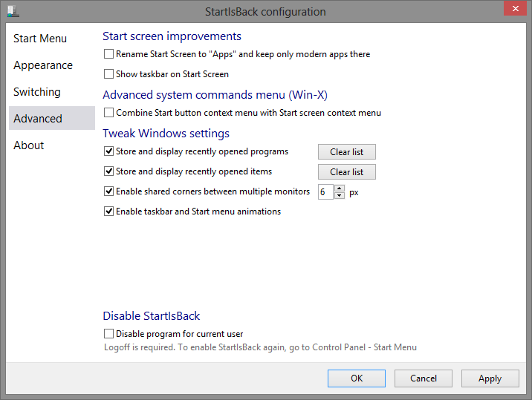Clear list of recently opened items
The width and height of the screenshot is (532, 400).
coord(347,172)
